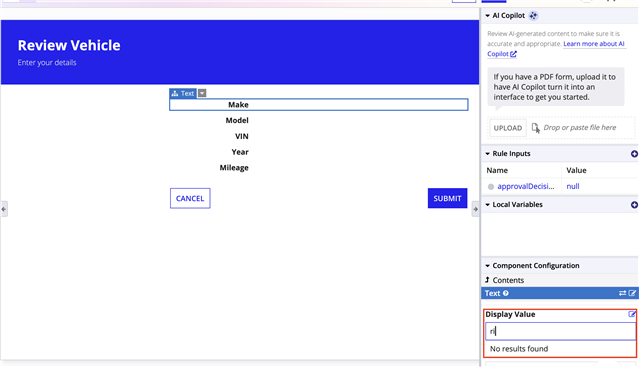Click the SUBMIT button

pos(447,198)
